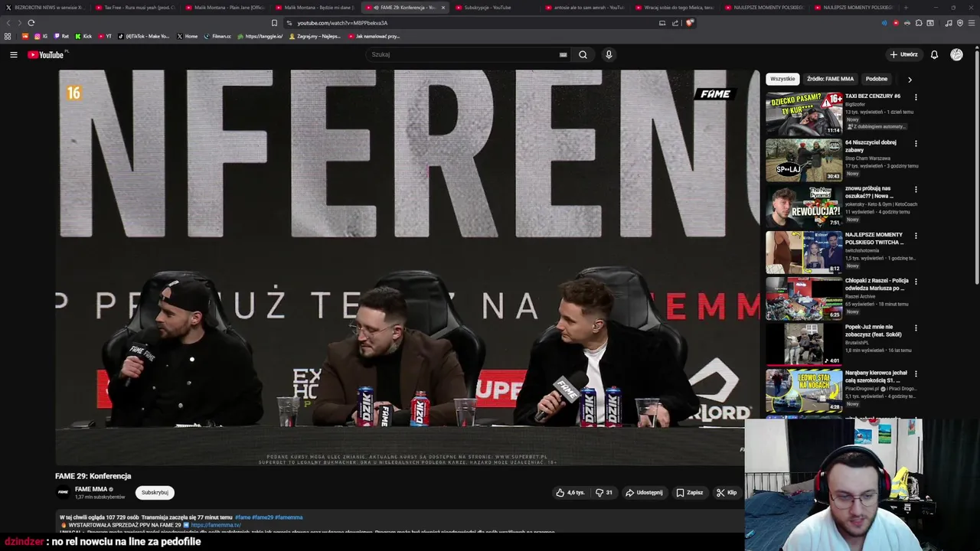Go to YouTube home via logo

[x=47, y=54]
